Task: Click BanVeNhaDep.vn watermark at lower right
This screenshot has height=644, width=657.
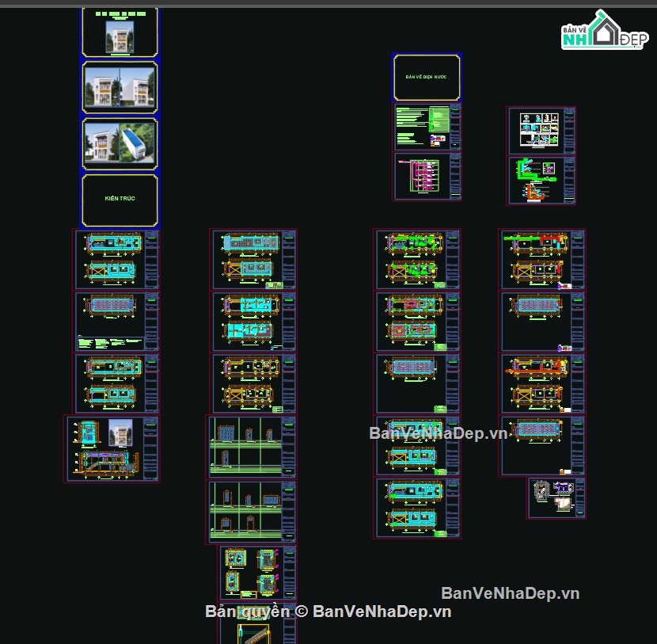Action: (510, 593)
